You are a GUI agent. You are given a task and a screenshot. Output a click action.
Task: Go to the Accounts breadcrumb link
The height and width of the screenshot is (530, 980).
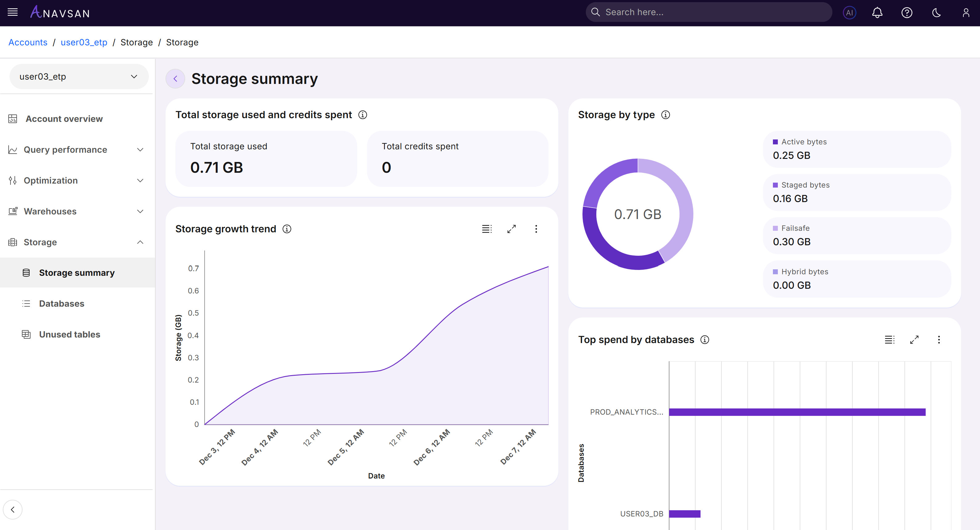pos(28,42)
